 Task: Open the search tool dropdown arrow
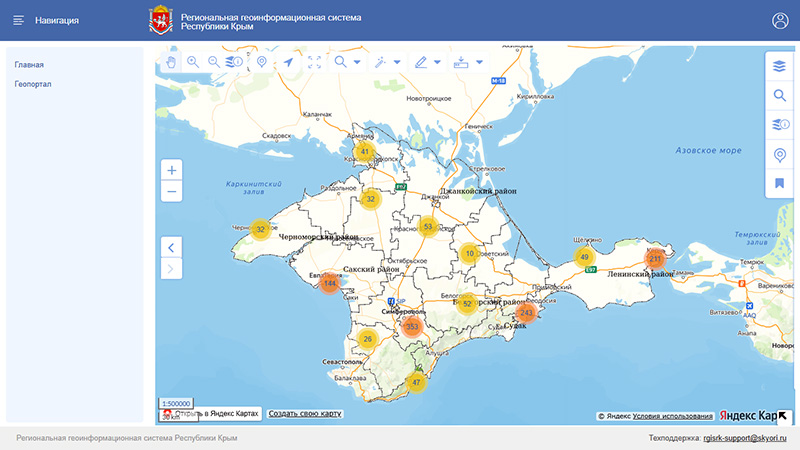[357, 62]
